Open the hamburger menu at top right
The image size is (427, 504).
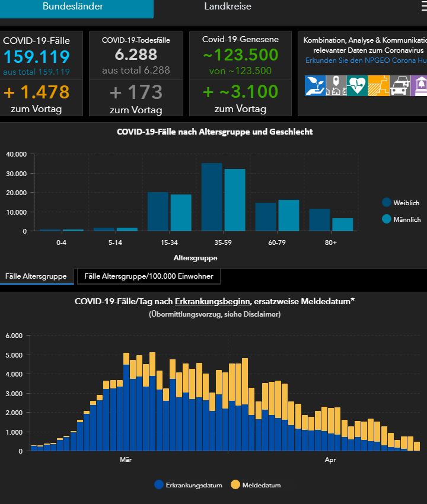(424, 6)
